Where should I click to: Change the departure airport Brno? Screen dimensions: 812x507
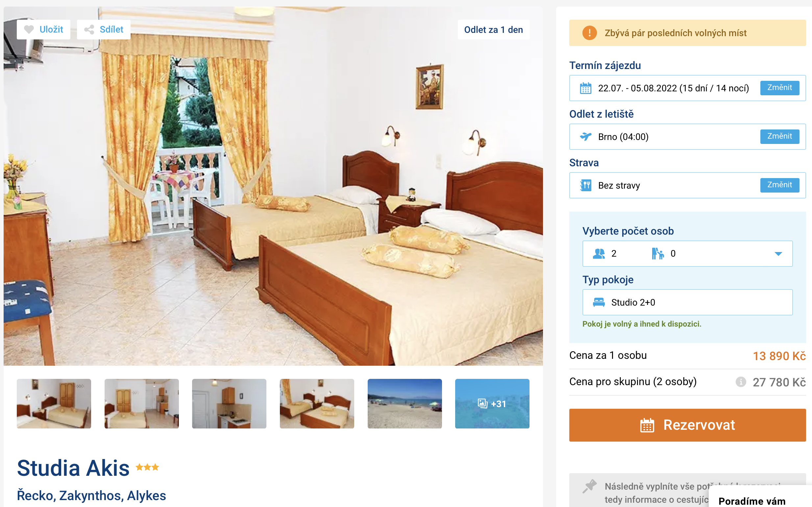tap(779, 136)
